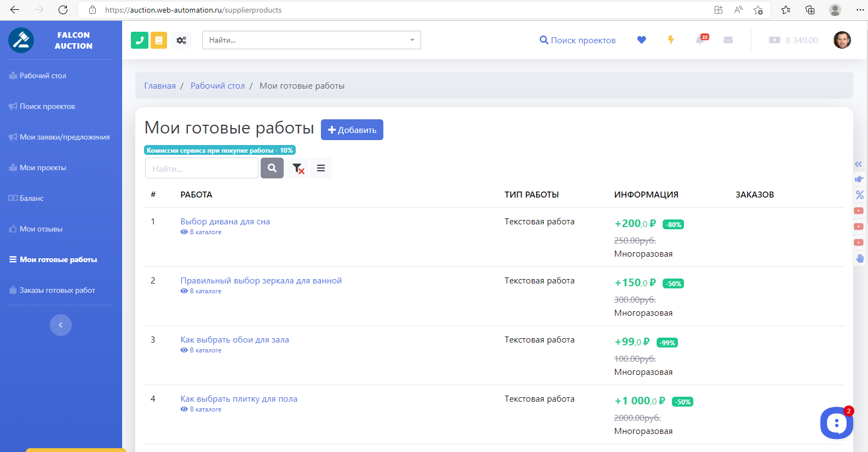Click the heart favorites icon
The image size is (868, 452).
pyautogui.click(x=641, y=40)
